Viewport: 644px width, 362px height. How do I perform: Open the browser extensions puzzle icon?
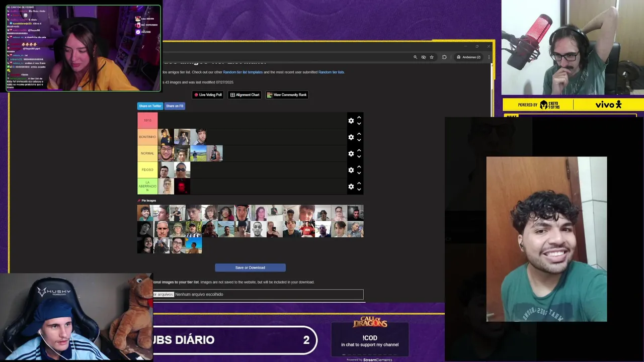[x=444, y=57]
